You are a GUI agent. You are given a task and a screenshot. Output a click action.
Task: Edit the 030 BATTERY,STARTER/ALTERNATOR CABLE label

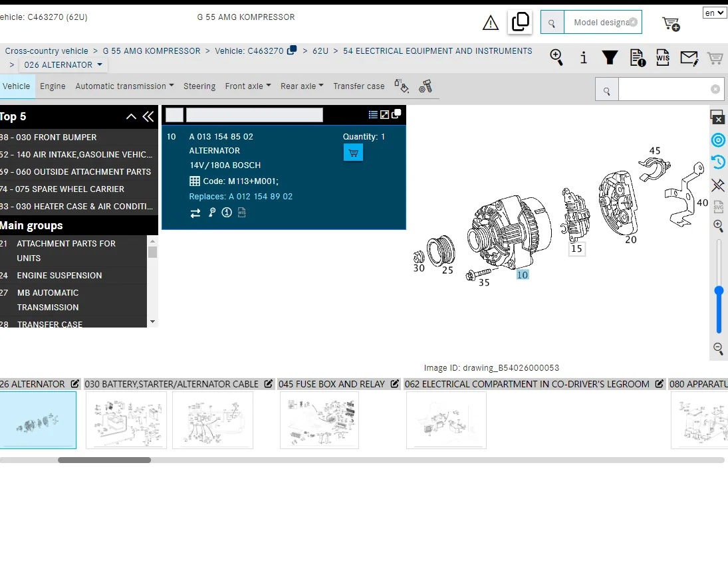269,384
